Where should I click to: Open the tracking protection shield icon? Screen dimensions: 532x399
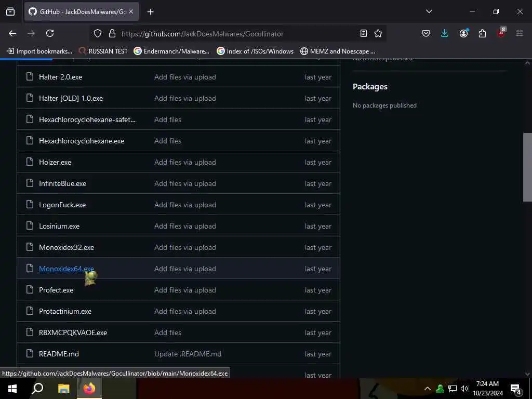click(98, 33)
